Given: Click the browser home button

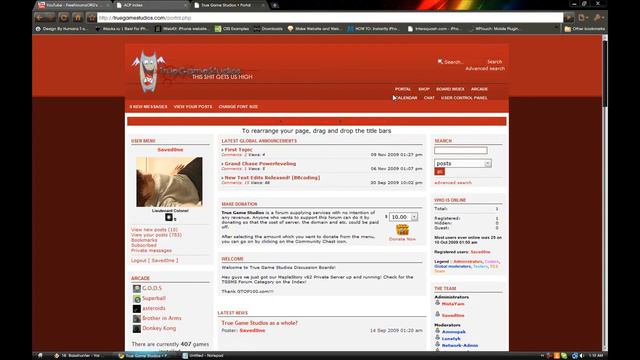Looking at the screenshot, I should click(78, 18).
